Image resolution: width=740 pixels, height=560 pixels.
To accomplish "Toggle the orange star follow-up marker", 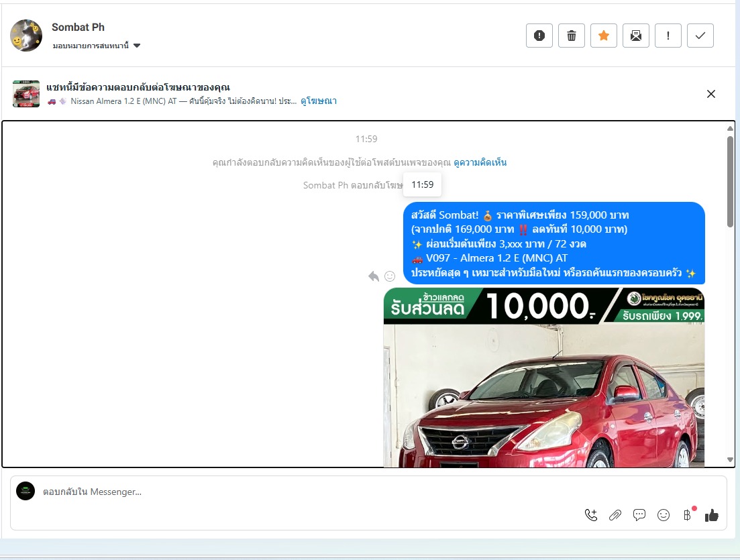I will [x=603, y=36].
